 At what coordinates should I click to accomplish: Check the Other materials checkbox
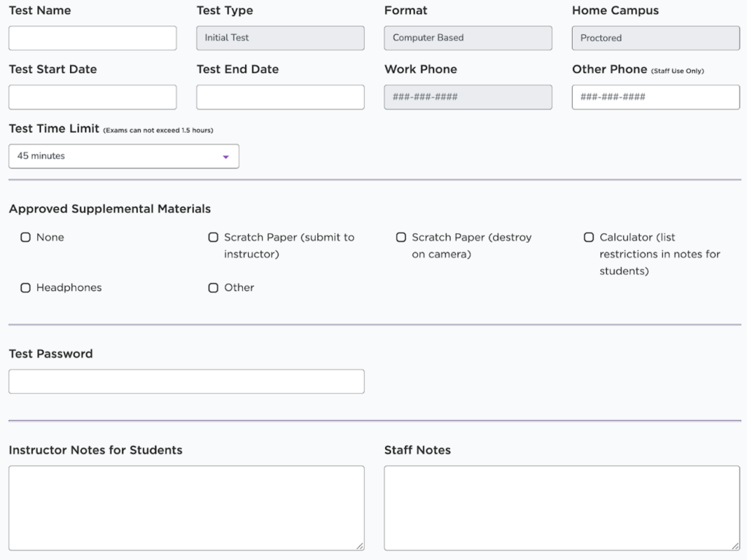tap(213, 288)
